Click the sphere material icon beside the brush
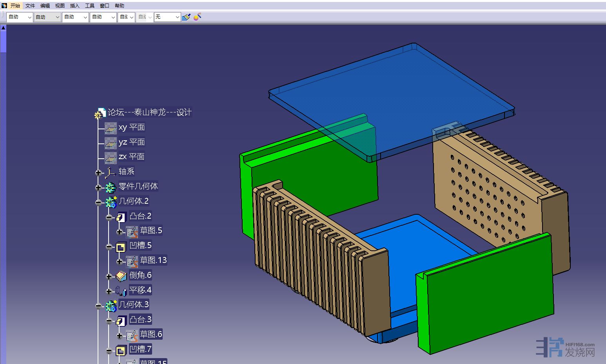 click(x=197, y=16)
